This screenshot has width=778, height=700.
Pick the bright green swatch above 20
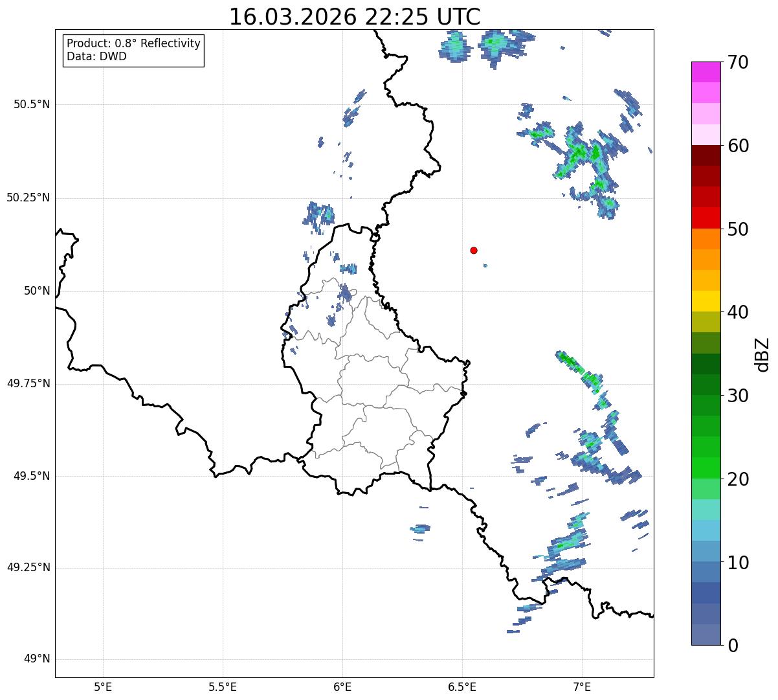(706, 468)
